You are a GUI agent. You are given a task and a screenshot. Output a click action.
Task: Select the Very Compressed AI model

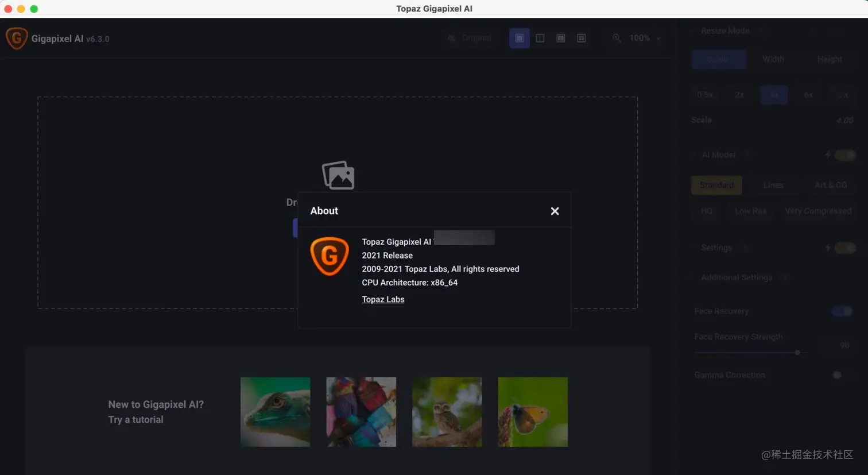click(x=818, y=211)
